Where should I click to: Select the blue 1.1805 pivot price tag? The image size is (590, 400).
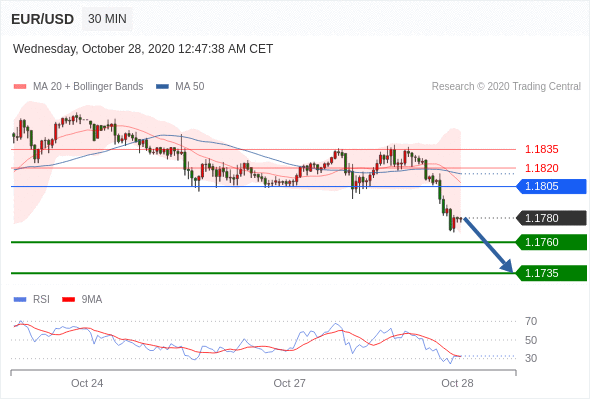tap(551, 186)
